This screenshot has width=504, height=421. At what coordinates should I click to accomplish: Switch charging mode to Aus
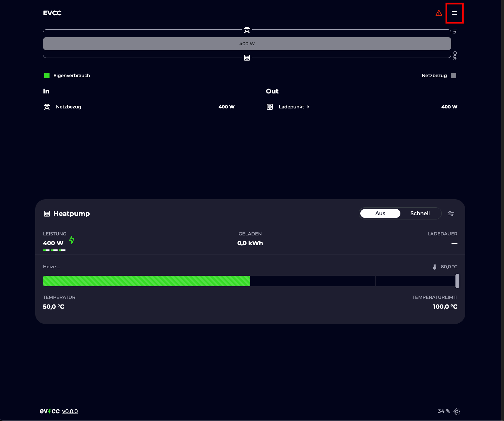click(380, 213)
